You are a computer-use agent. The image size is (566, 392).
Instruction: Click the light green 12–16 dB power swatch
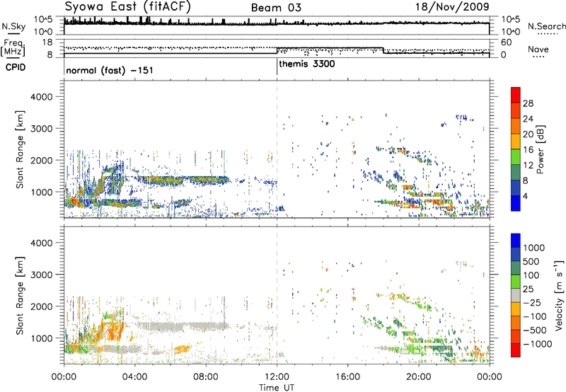click(x=516, y=157)
